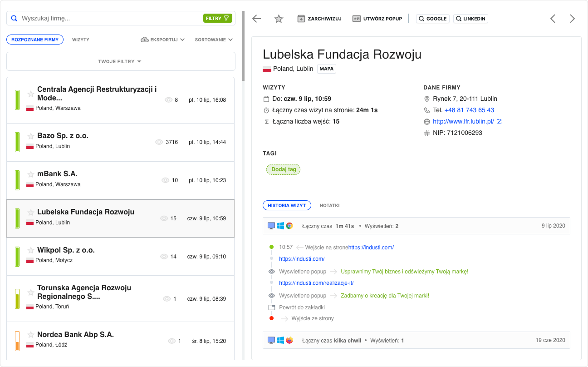This screenshot has height=367, width=588.
Task: Click the Windows icon in 19 cze 2020 visit
Action: (280, 340)
